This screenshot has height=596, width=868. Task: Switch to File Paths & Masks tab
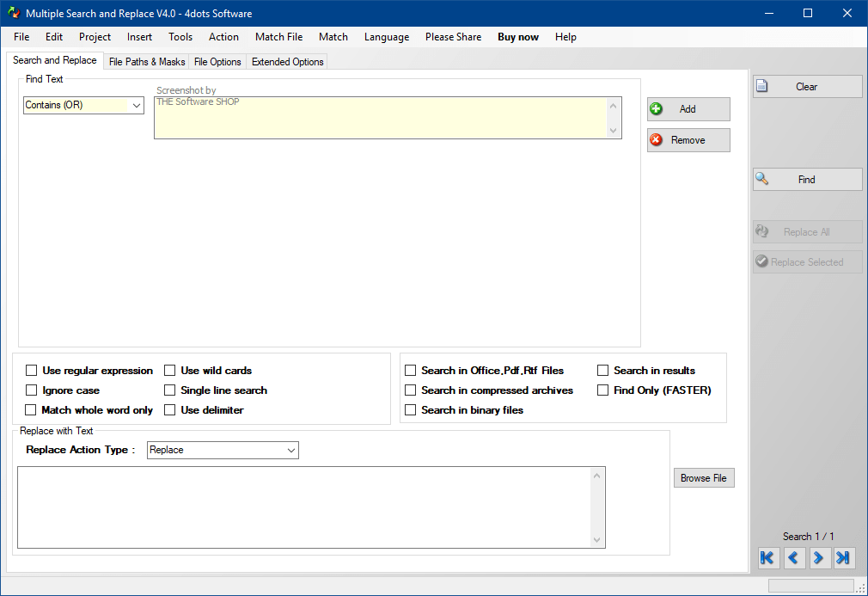pos(147,62)
